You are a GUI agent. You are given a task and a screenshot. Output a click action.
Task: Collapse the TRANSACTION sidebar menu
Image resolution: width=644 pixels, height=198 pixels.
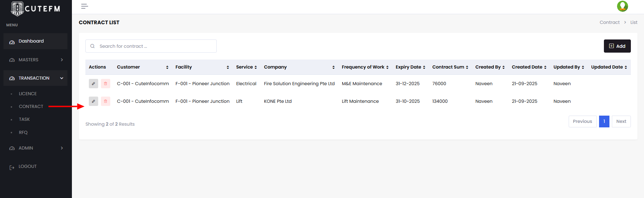coord(35,78)
